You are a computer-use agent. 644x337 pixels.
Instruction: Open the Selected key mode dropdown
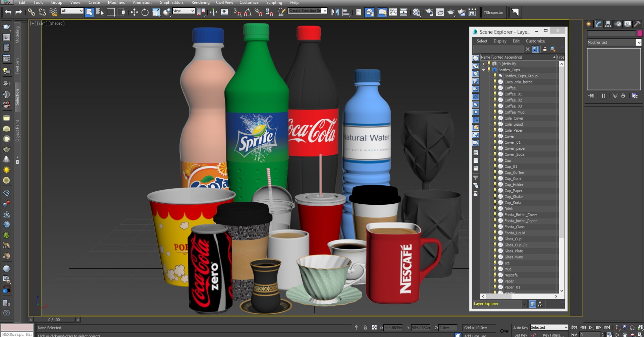[x=549, y=327]
